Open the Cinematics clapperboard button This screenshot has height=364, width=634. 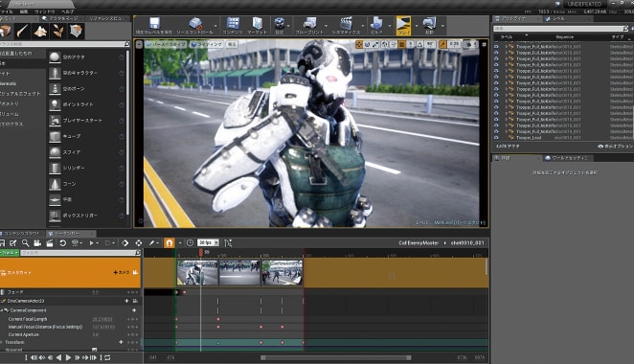(346, 25)
